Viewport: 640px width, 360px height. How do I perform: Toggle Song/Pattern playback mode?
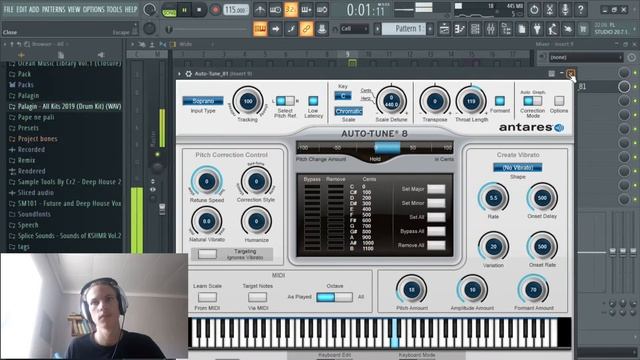point(169,10)
